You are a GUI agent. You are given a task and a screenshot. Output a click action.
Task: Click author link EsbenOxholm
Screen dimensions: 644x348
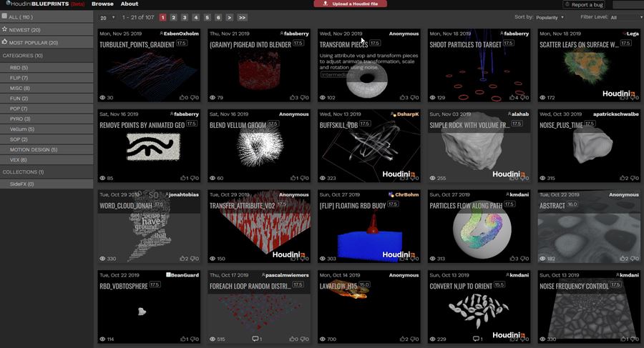click(x=181, y=34)
